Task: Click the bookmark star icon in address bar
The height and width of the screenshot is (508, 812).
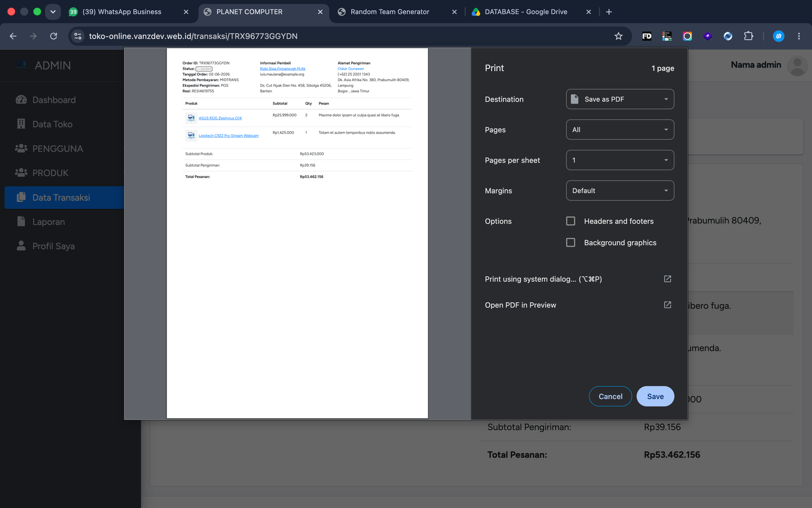Action: (618, 36)
